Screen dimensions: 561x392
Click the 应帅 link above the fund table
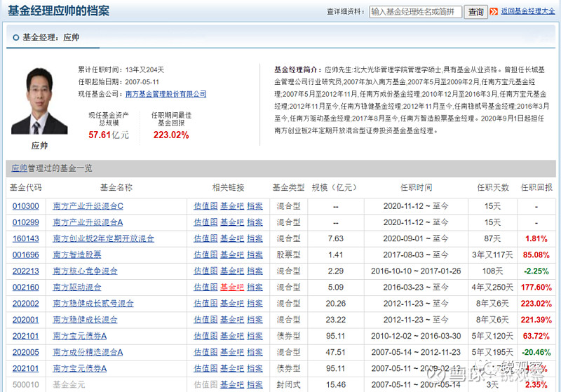(x=19, y=168)
